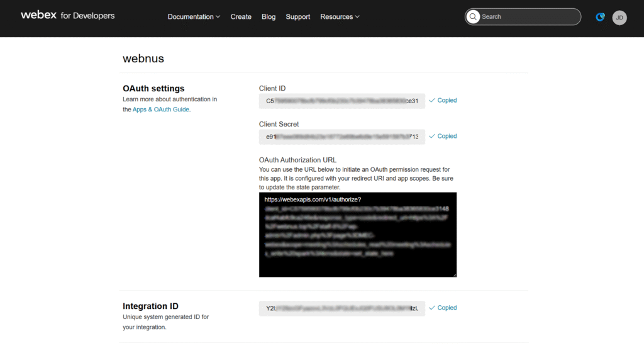Click the webnus app title
This screenshot has height=348, width=644.
[x=143, y=59]
